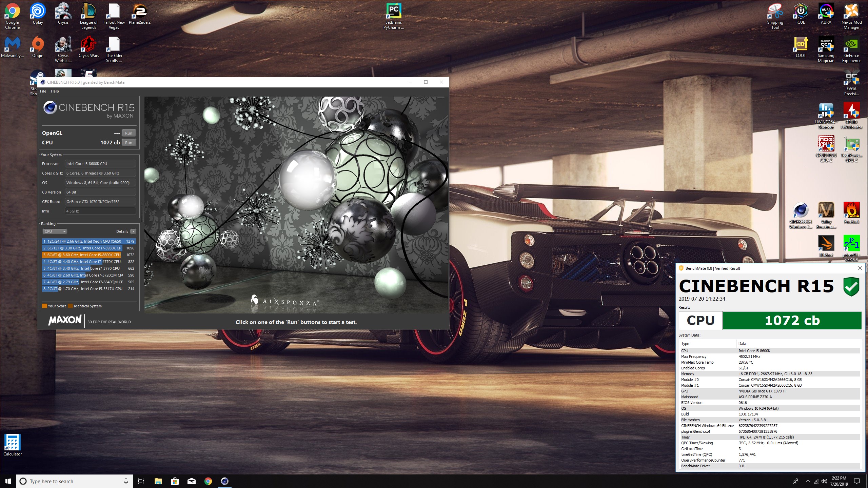
Task: Click GFX Board value GeForce GTX 1070 Ti
Action: coord(100,202)
